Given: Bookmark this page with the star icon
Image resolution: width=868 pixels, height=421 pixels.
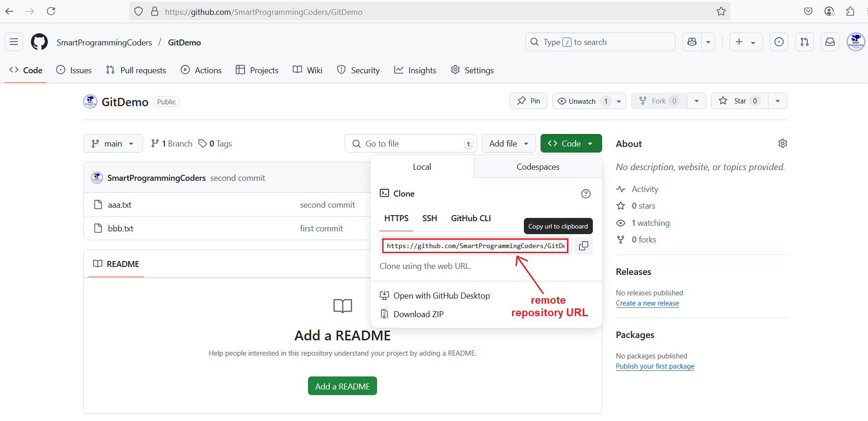Looking at the screenshot, I should [x=721, y=12].
